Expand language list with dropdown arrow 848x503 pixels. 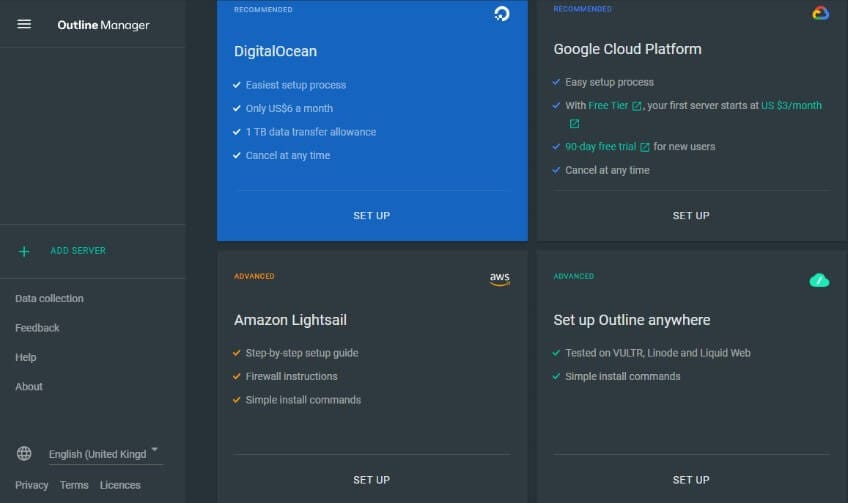(155, 449)
